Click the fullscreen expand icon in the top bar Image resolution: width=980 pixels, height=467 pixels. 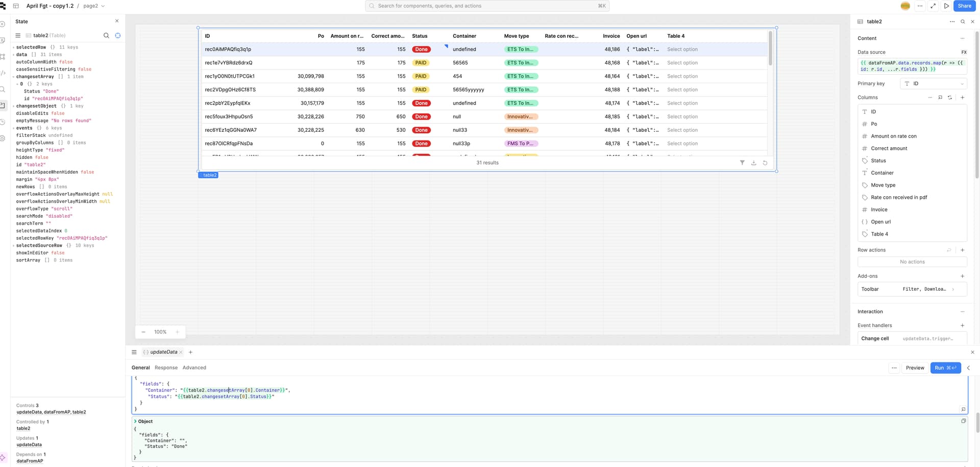(x=933, y=6)
